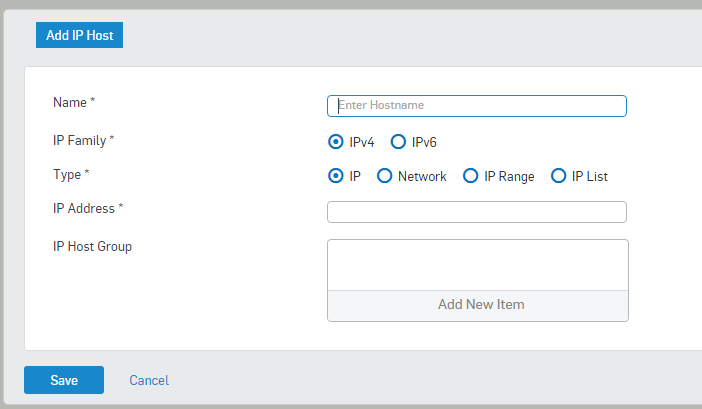Choose the IPv6 IP family option
This screenshot has width=702, height=409.
pos(398,142)
